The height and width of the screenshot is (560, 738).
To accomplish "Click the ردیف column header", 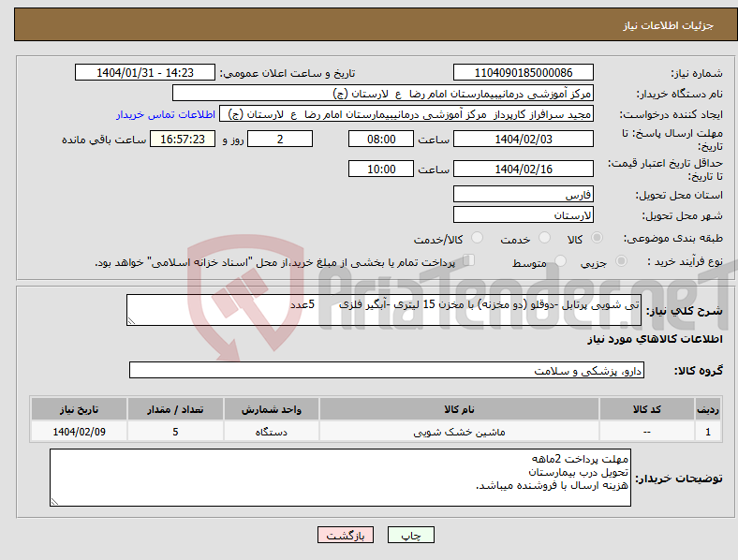I will (707, 409).
